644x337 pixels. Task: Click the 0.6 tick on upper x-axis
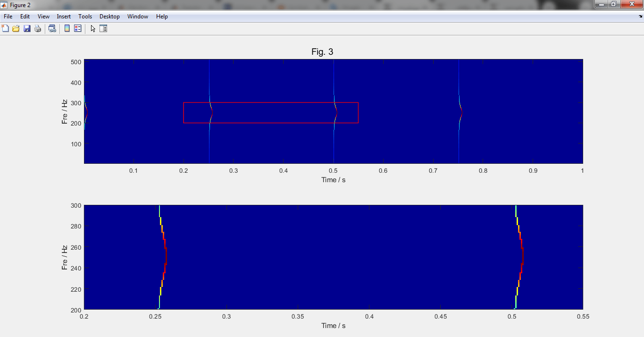(x=383, y=170)
